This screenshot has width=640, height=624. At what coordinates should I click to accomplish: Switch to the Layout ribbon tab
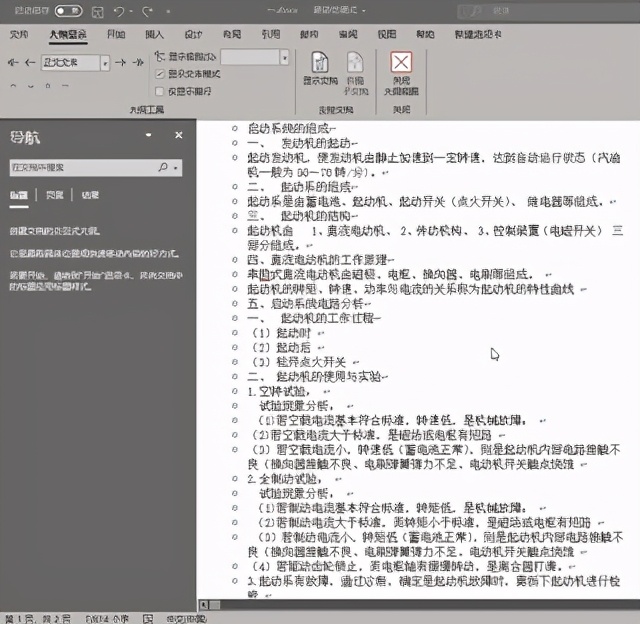pyautogui.click(x=232, y=34)
